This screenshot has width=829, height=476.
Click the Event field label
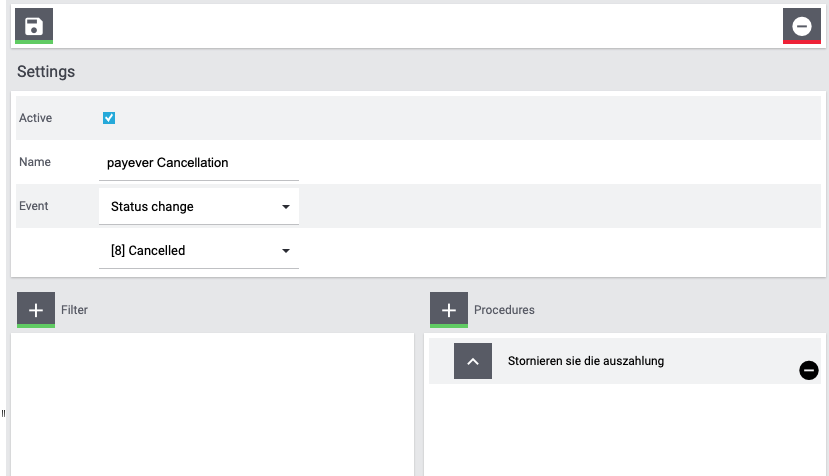point(34,206)
